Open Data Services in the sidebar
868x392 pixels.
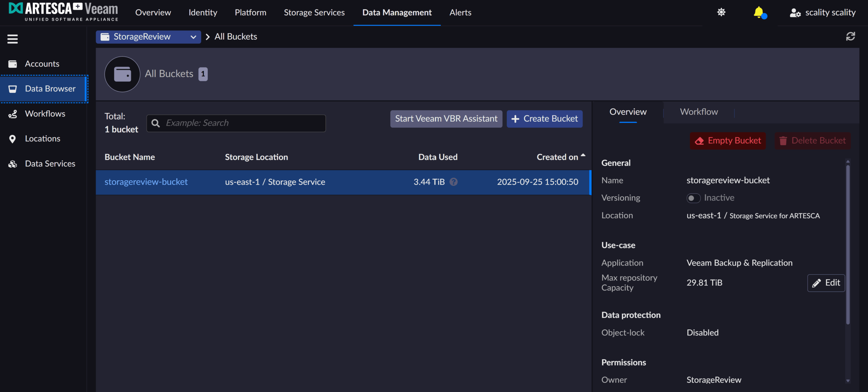[x=50, y=164]
